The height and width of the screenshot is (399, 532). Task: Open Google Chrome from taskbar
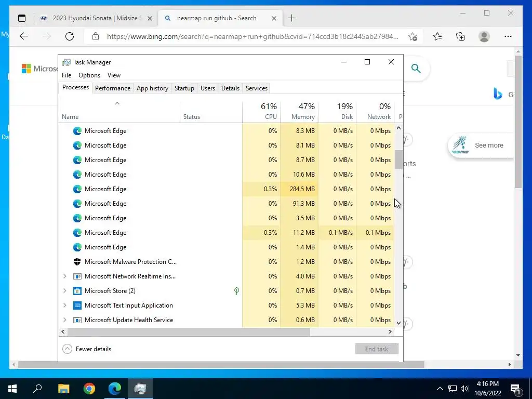point(89,389)
